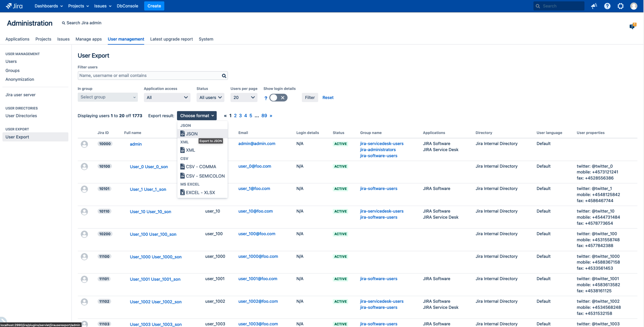This screenshot has height=327, width=644.
Task: Click the feedback megaphone icon
Action: pos(594,6)
